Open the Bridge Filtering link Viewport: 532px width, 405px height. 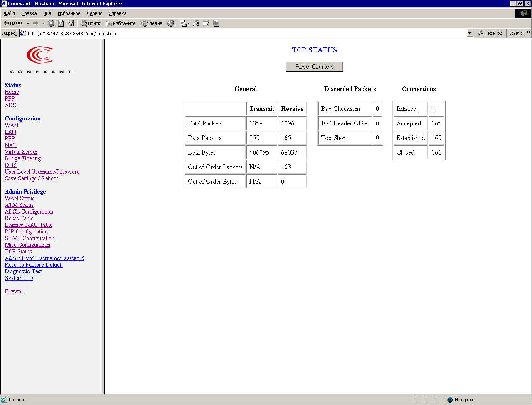[x=23, y=158]
